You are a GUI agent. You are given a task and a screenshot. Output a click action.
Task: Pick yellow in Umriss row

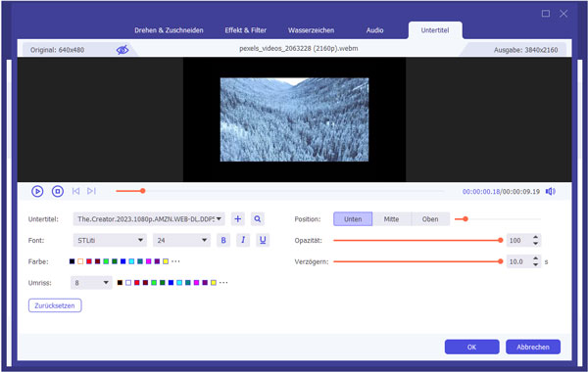[x=214, y=283]
